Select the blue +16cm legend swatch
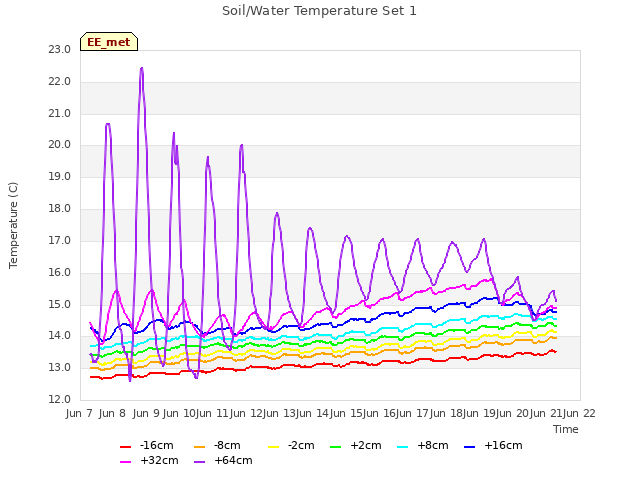The image size is (640, 480). [x=470, y=447]
